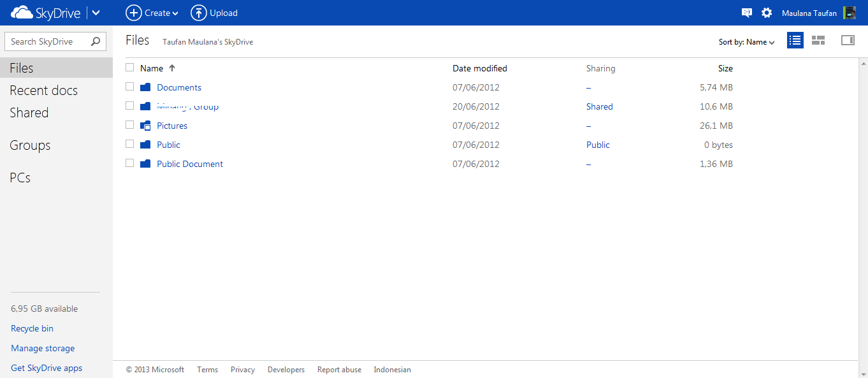
Task: Click the Public sharing status link
Action: coord(598,145)
